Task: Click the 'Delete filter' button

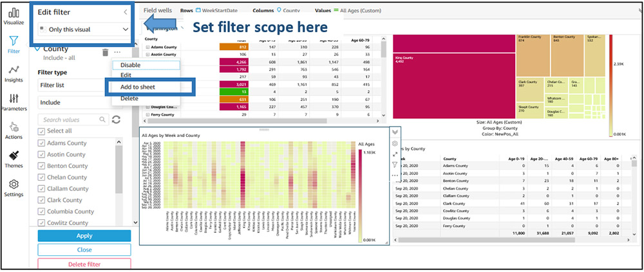Action: [x=84, y=264]
